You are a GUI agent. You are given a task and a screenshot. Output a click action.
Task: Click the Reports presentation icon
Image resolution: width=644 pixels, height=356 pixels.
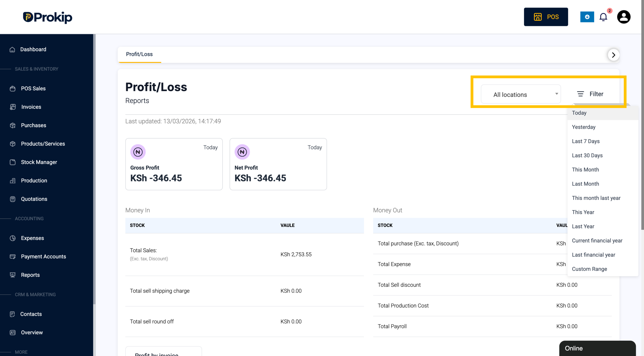(x=13, y=275)
